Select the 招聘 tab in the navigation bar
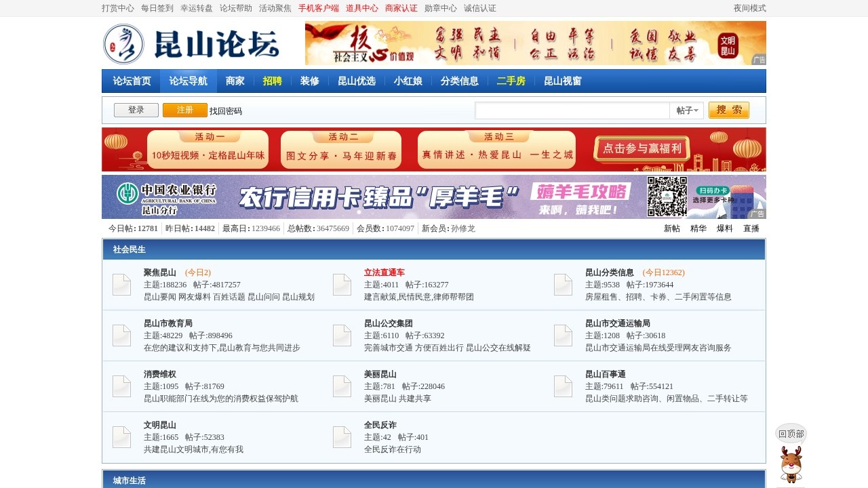The height and width of the screenshot is (488, 868). [272, 81]
